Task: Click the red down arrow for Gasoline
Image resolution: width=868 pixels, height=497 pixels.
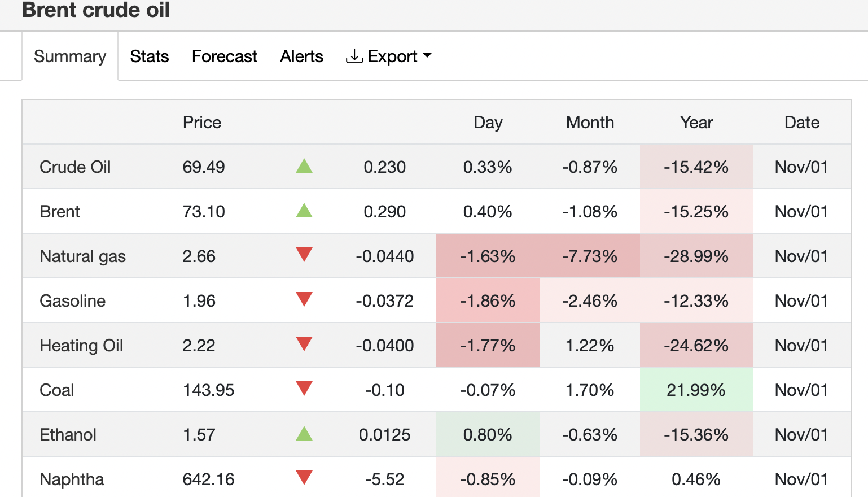Action: 304,299
